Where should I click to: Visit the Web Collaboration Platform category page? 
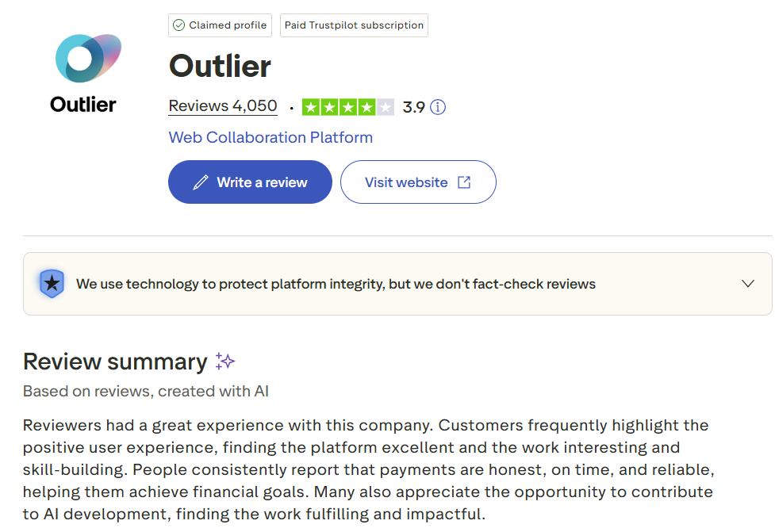pyautogui.click(x=270, y=137)
